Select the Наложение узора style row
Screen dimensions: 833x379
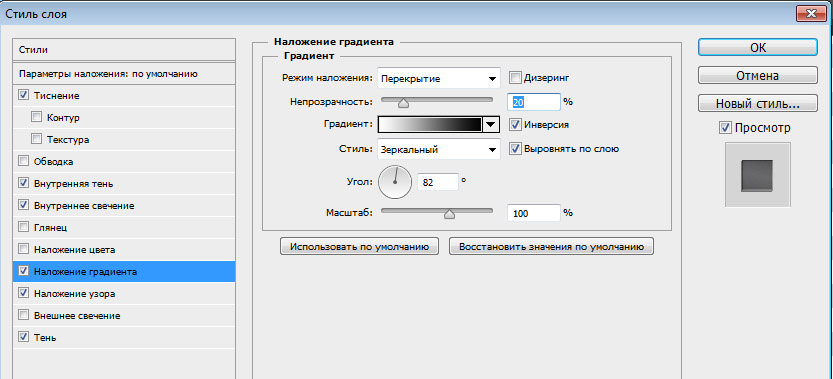(124, 293)
